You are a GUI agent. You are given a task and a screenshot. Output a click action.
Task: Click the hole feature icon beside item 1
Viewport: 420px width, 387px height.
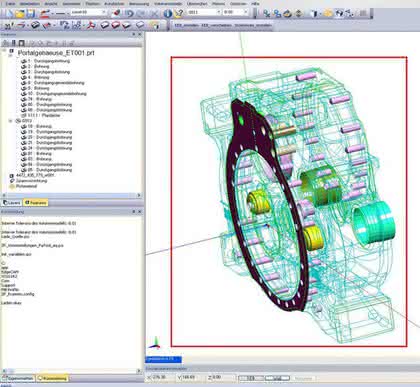click(23, 61)
